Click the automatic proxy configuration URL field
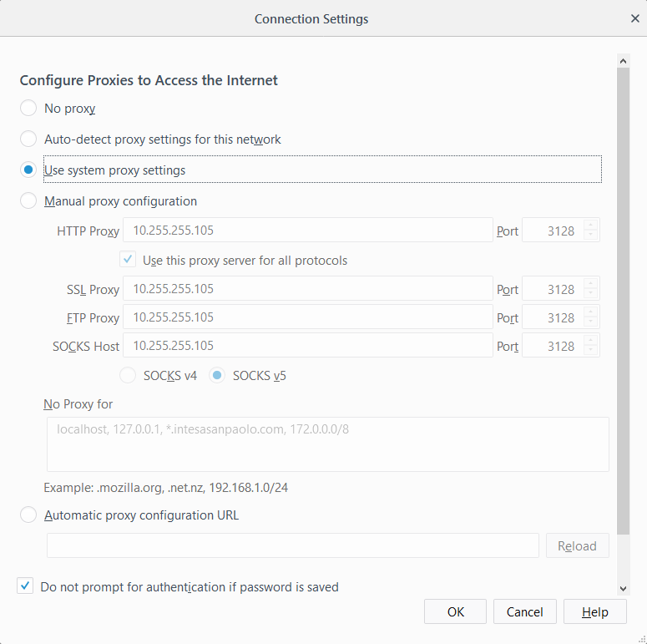The height and width of the screenshot is (644, 647). [292, 545]
